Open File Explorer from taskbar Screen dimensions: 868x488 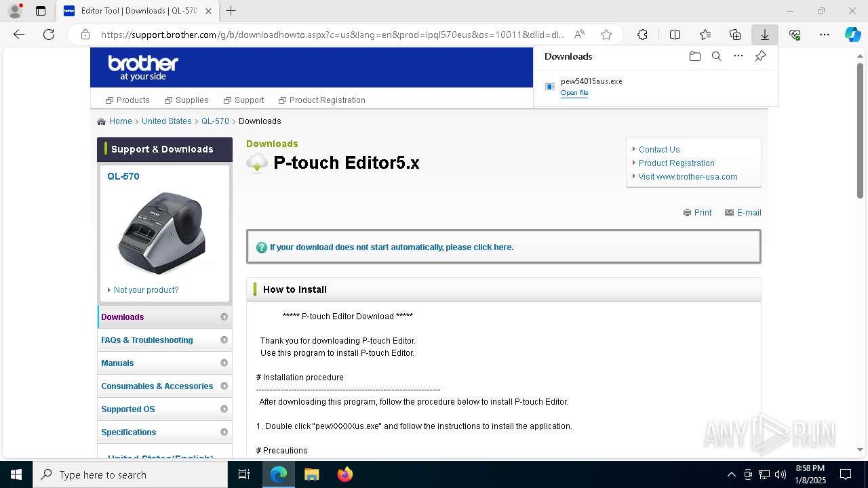[311, 474]
